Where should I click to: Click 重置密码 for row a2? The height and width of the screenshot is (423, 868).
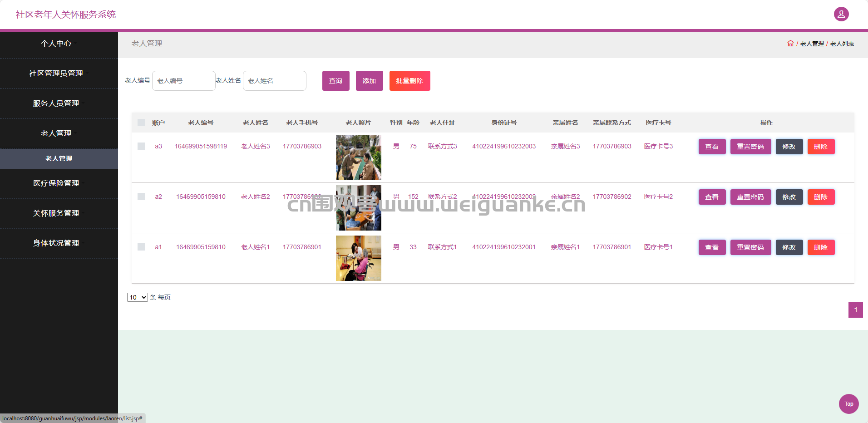pos(751,197)
